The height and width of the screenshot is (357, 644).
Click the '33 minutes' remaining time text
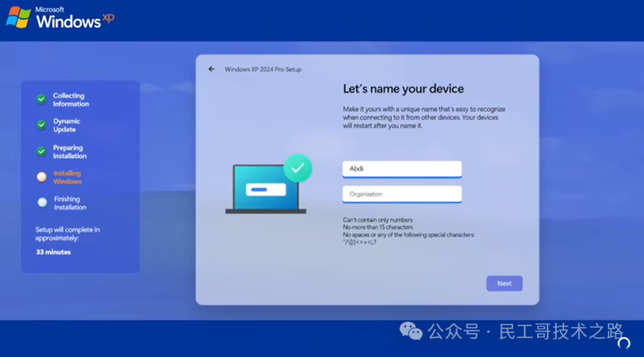click(53, 252)
